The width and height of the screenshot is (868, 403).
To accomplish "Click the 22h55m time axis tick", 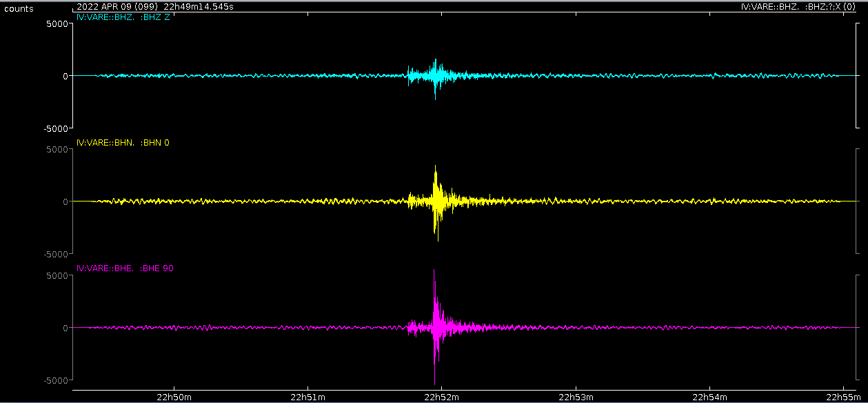I will point(845,397).
